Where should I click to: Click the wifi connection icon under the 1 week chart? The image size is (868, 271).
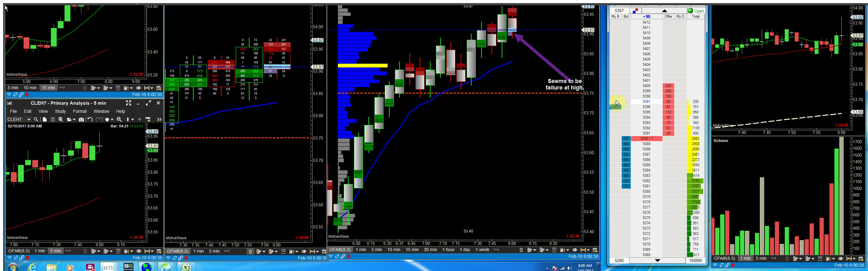pos(331,256)
